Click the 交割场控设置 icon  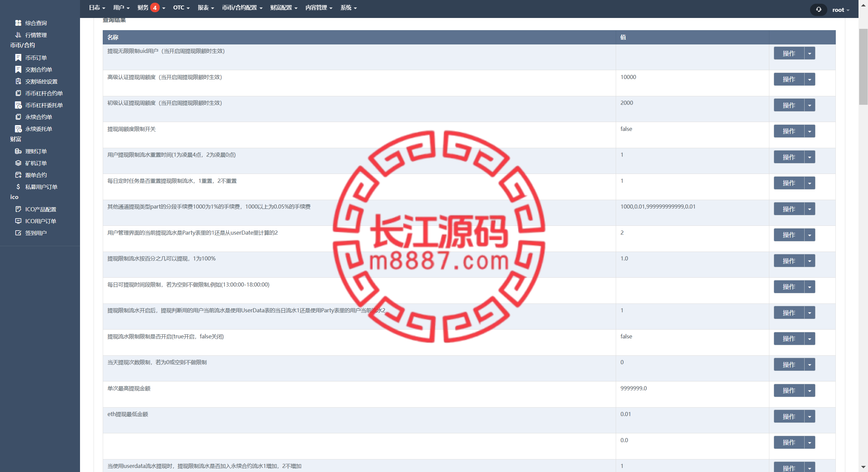pyautogui.click(x=18, y=81)
